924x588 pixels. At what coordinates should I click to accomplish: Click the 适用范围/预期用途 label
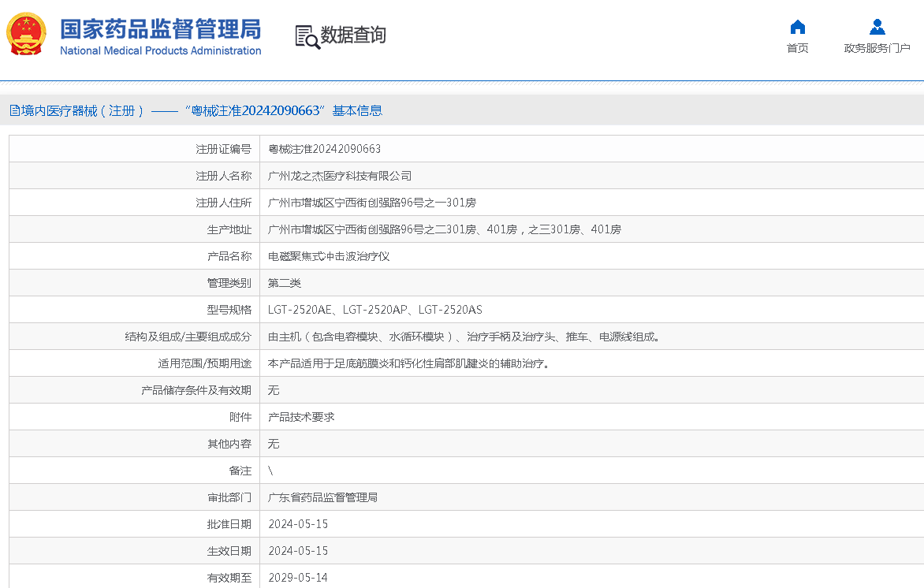[204, 363]
